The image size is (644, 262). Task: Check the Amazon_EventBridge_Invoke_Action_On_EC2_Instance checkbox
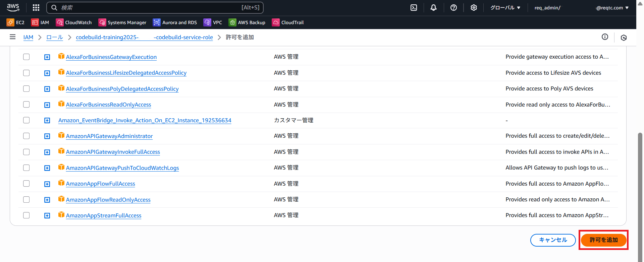click(26, 120)
